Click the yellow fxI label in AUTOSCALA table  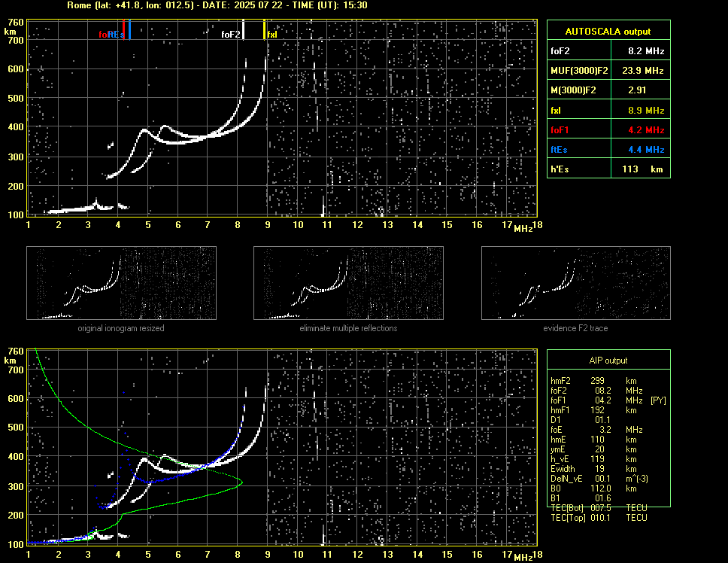click(x=579, y=110)
